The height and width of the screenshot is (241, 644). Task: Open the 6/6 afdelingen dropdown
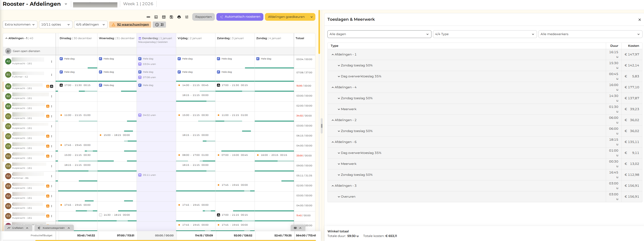[x=91, y=25]
